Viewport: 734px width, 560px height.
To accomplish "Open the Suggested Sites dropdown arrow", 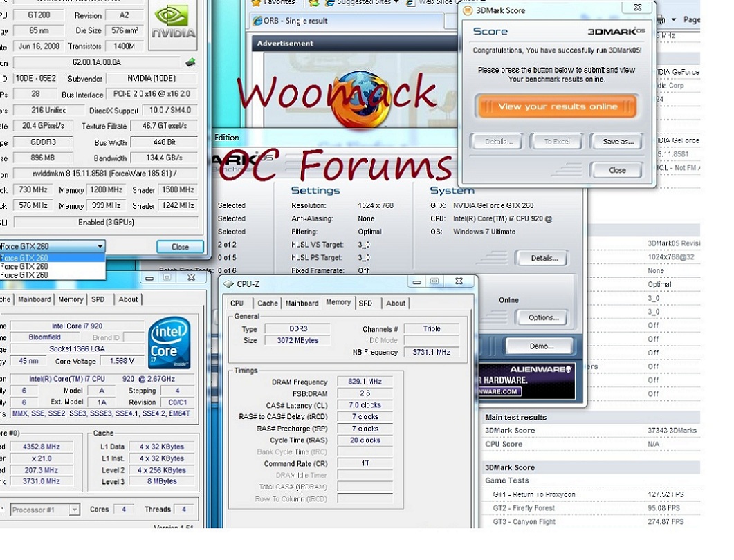I will (396, 2).
